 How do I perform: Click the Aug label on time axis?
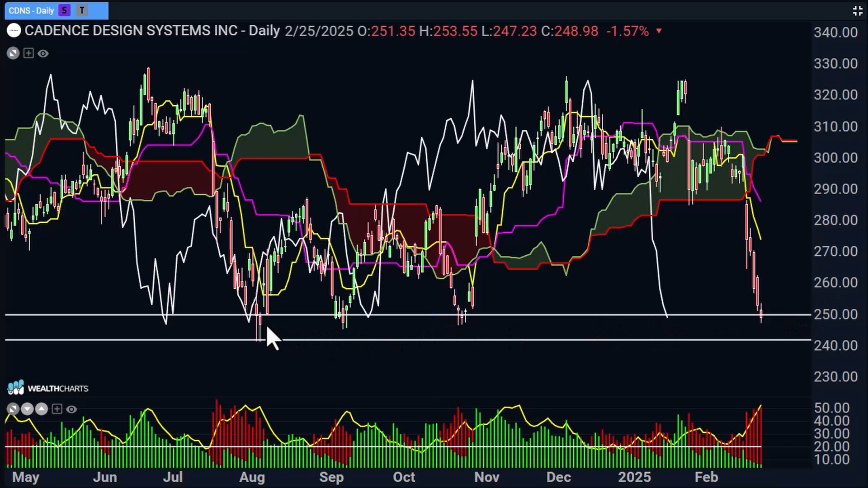tap(252, 477)
